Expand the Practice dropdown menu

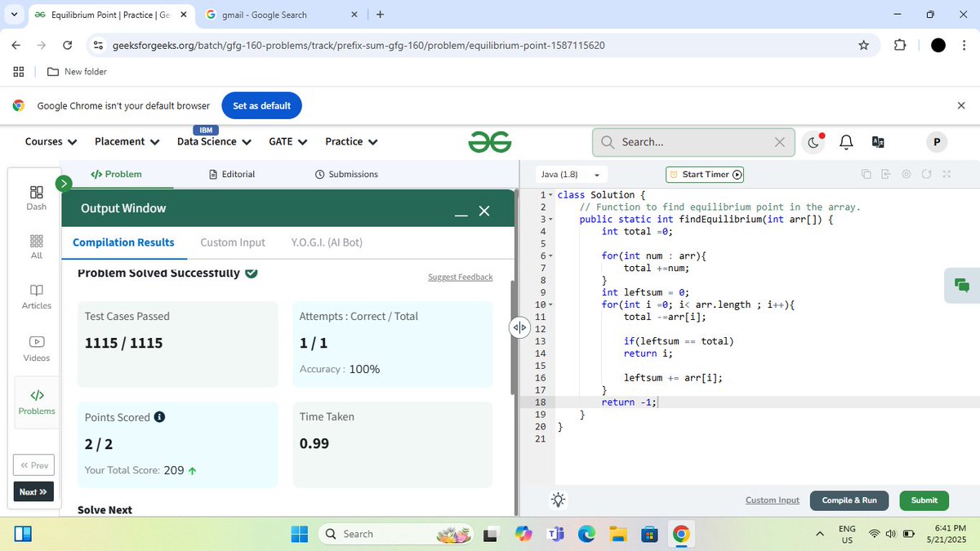click(x=352, y=141)
